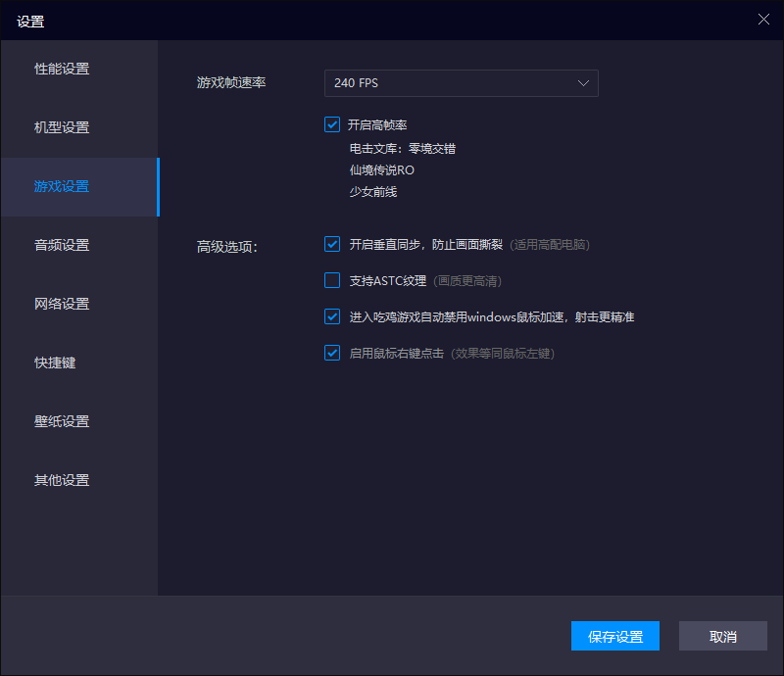Show the 快捷键 settings page
784x676 pixels.
point(55,362)
